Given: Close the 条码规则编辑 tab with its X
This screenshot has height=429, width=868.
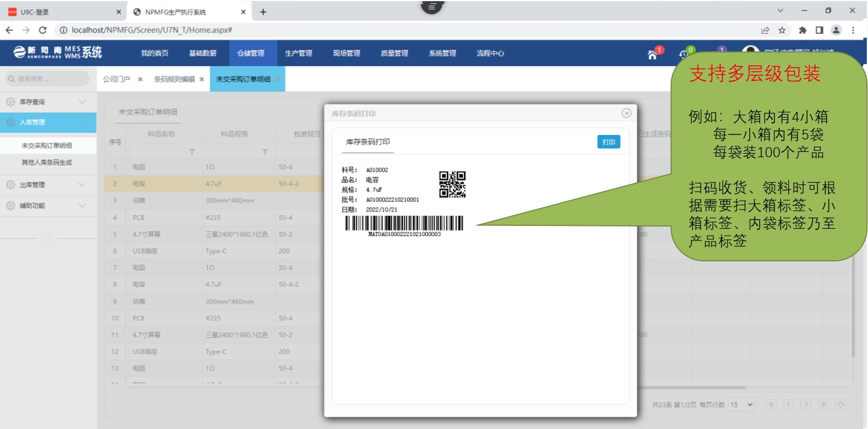Looking at the screenshot, I should [202, 79].
